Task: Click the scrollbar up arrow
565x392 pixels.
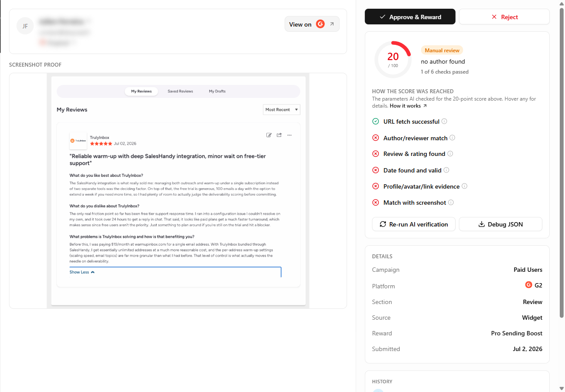Action: coord(561,3)
